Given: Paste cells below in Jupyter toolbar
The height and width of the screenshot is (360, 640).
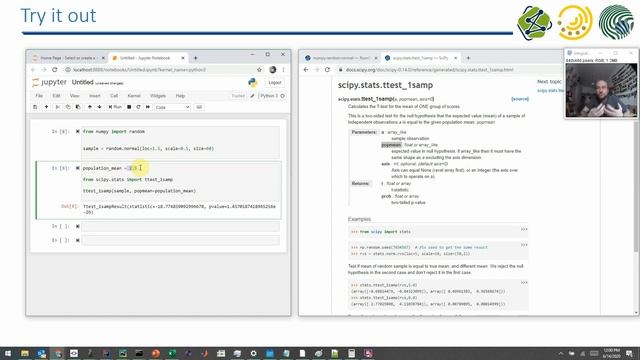Looking at the screenshot, I should (x=78, y=107).
